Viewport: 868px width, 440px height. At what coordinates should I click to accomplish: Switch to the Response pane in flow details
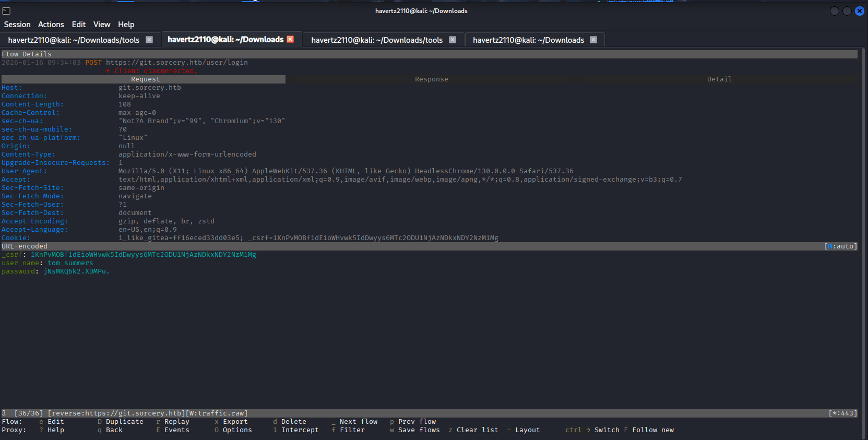(431, 79)
